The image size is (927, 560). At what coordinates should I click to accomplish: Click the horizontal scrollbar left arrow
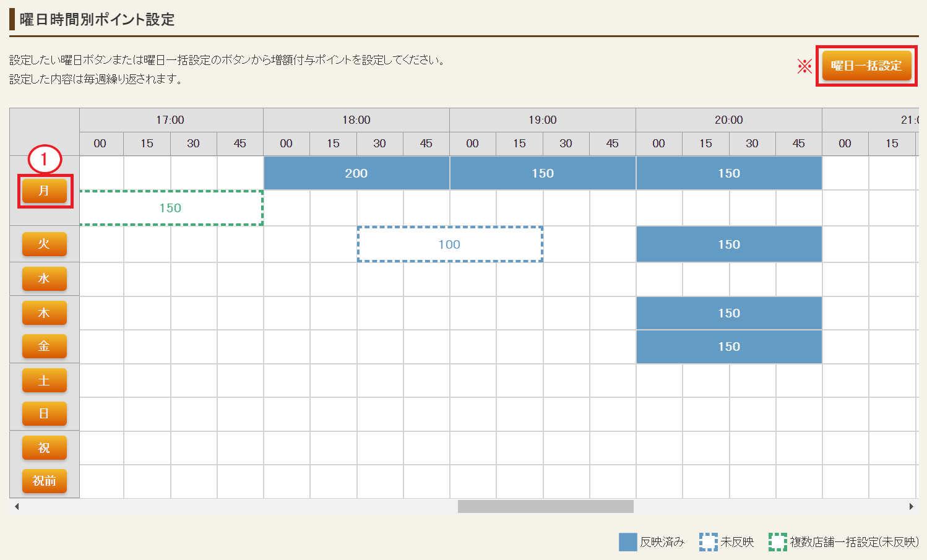[17, 506]
